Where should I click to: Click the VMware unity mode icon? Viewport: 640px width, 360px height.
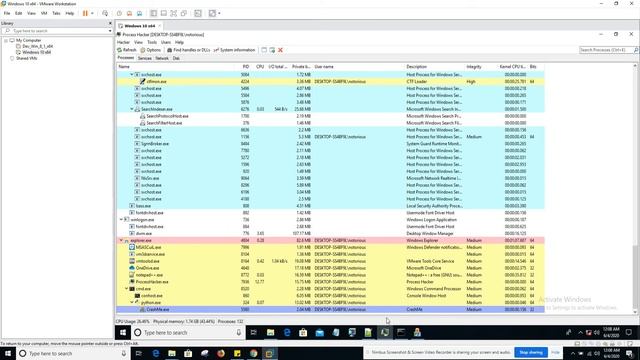click(184, 13)
